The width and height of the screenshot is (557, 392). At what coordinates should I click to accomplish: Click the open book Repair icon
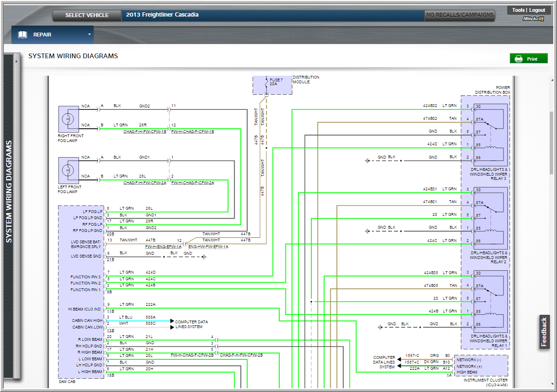pyautogui.click(x=22, y=35)
